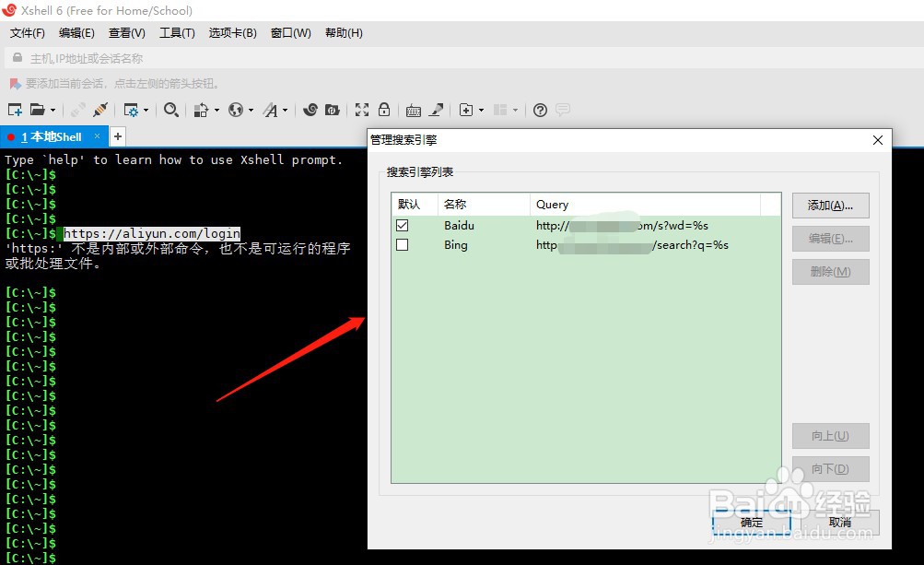Open the session Properties gear icon

(x=131, y=110)
